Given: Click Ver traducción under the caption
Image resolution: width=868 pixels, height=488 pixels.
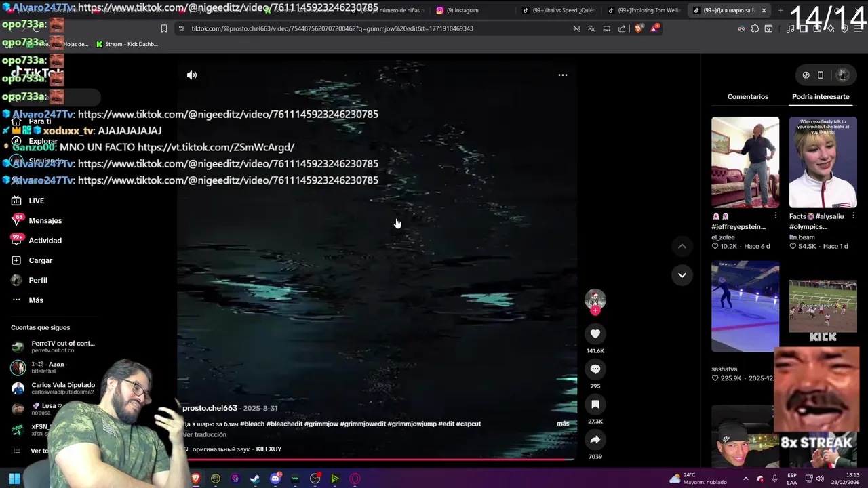Looking at the screenshot, I should 204,434.
